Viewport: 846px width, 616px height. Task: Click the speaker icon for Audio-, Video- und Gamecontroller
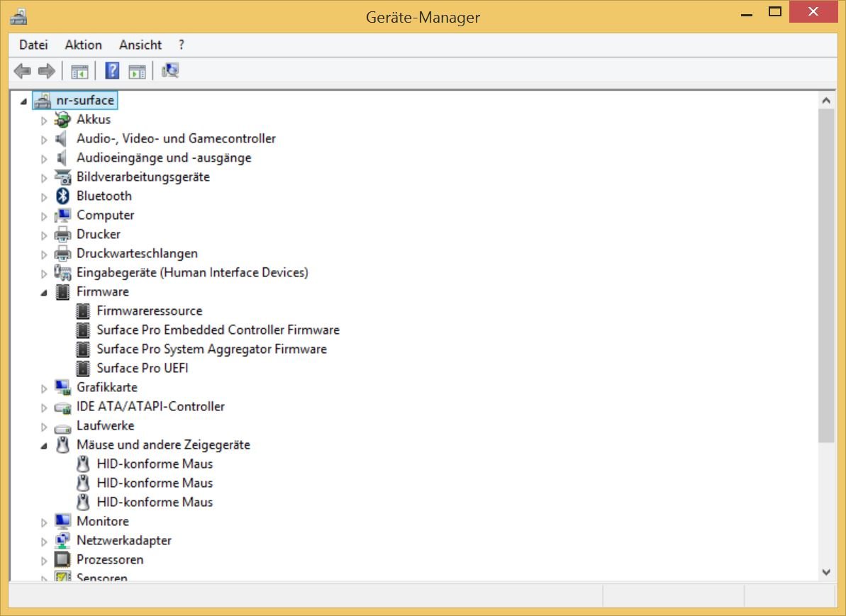pos(62,139)
